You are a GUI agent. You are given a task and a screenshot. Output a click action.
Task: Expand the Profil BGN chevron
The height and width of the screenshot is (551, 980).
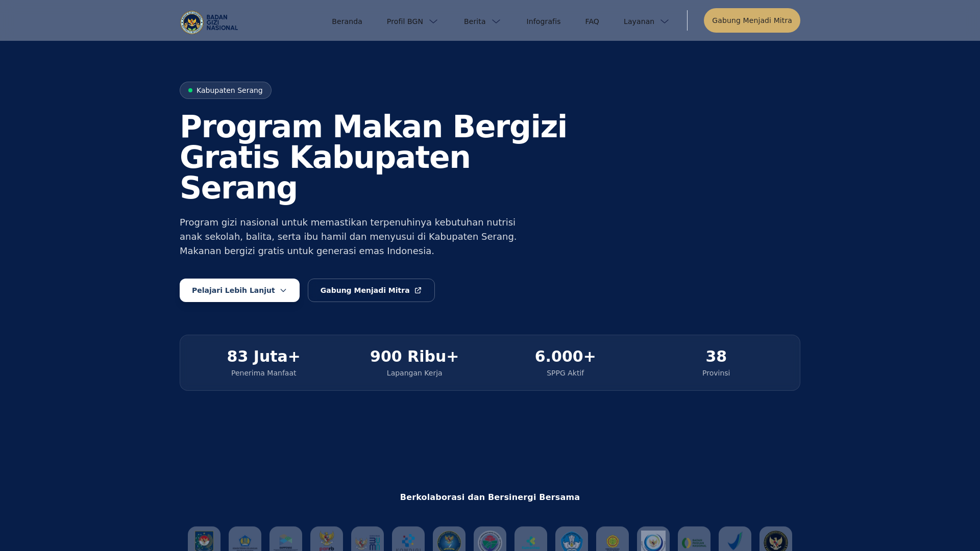(433, 21)
